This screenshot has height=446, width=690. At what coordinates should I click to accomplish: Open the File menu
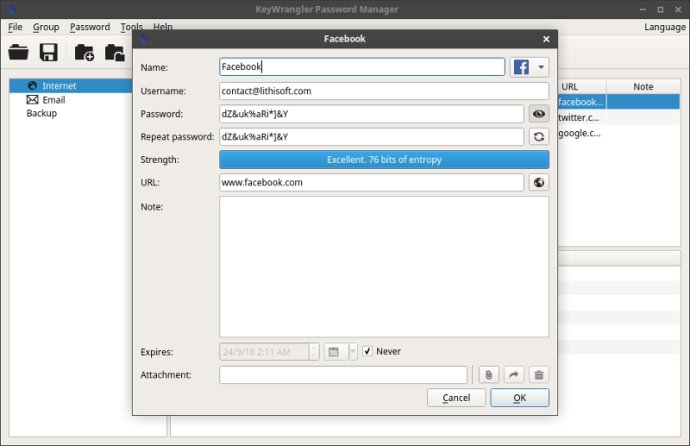(15, 27)
